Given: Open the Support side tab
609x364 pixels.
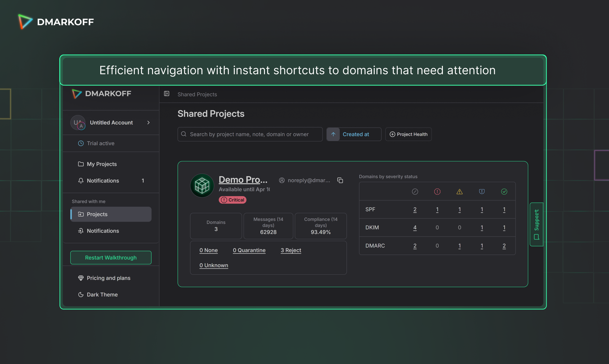Looking at the screenshot, I should [x=536, y=224].
